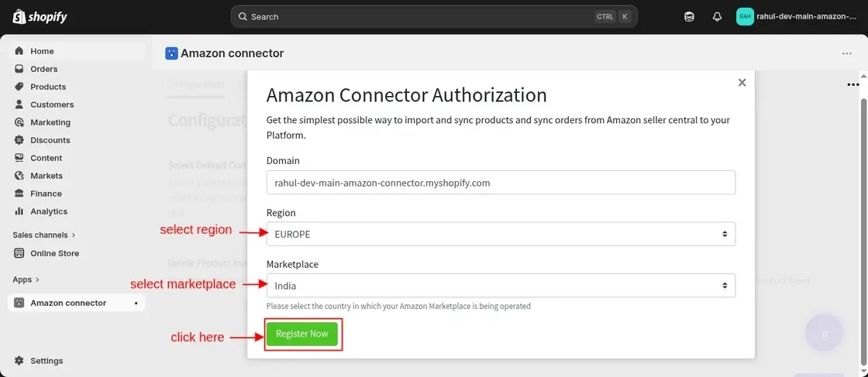Click the Amazon connector app icon
Screen dimensions: 868x377
coord(171,53)
